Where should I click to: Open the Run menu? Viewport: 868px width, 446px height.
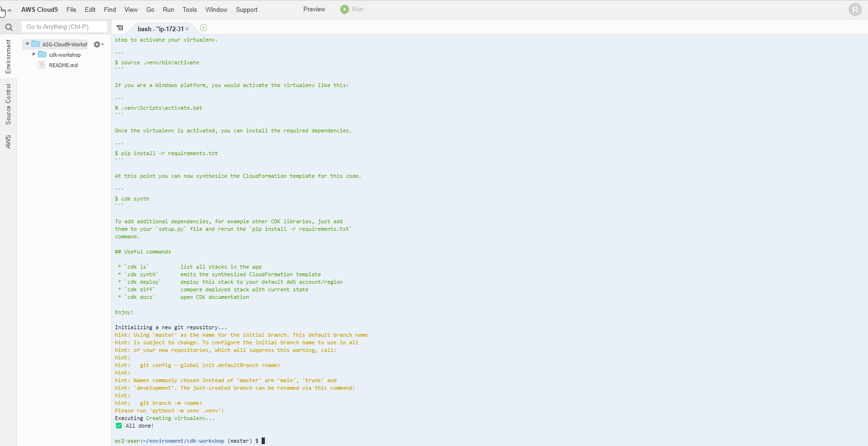168,9
